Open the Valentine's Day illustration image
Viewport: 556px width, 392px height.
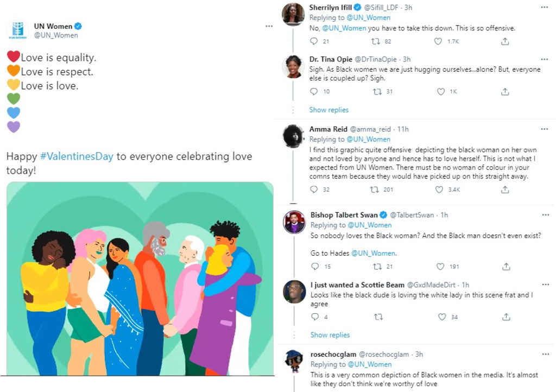tap(140, 279)
